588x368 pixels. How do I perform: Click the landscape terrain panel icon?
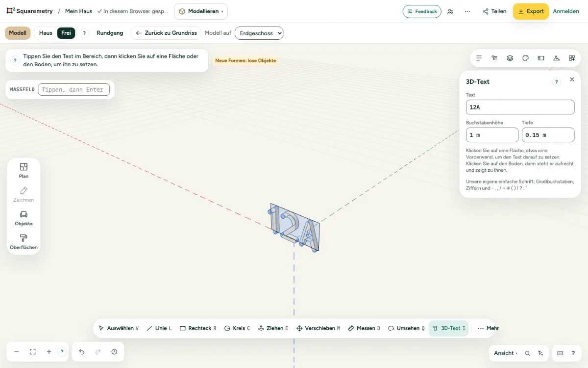coord(557,58)
